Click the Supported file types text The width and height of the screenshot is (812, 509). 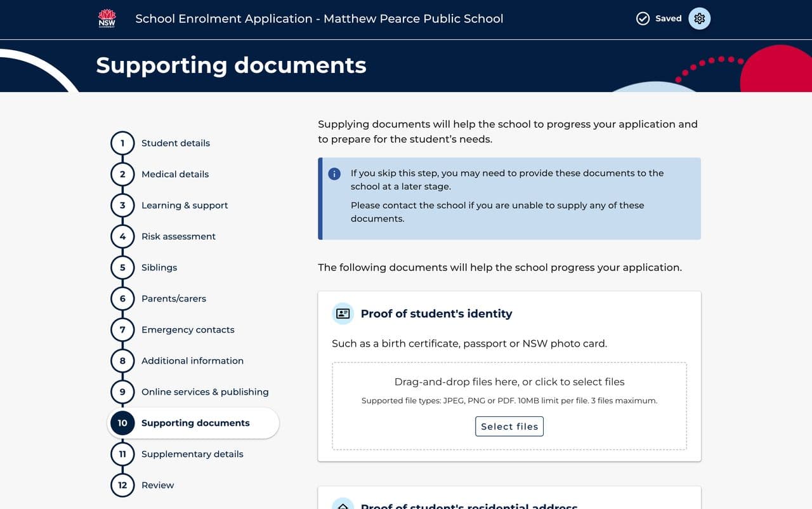[x=509, y=400]
